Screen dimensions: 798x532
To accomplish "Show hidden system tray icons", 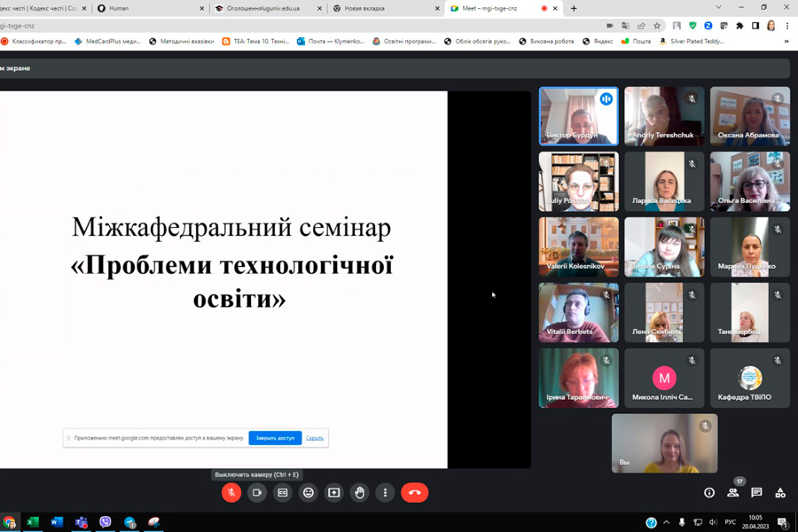I will pos(666,522).
